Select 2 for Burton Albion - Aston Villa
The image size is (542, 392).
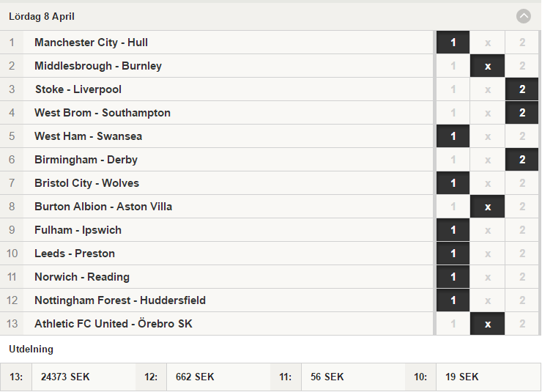pos(522,207)
